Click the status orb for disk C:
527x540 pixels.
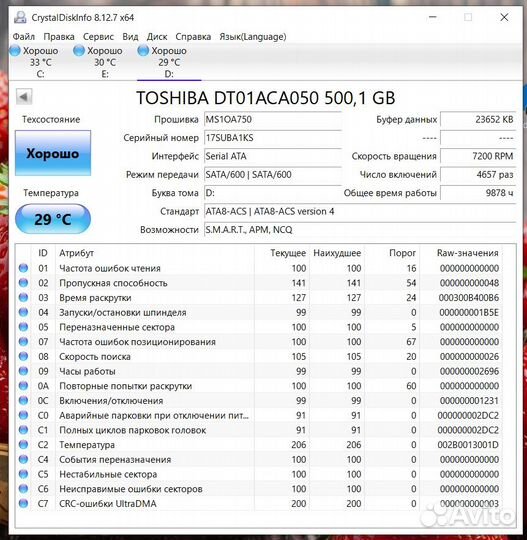pyautogui.click(x=15, y=51)
